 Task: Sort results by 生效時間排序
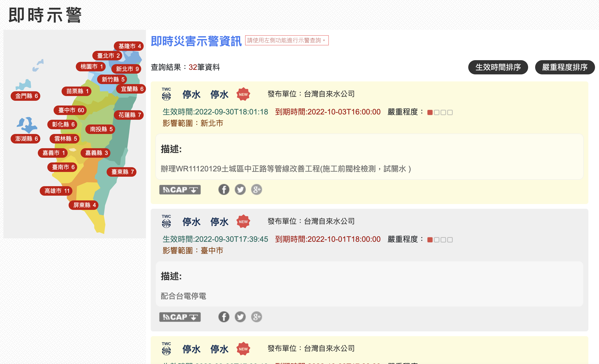pos(498,67)
